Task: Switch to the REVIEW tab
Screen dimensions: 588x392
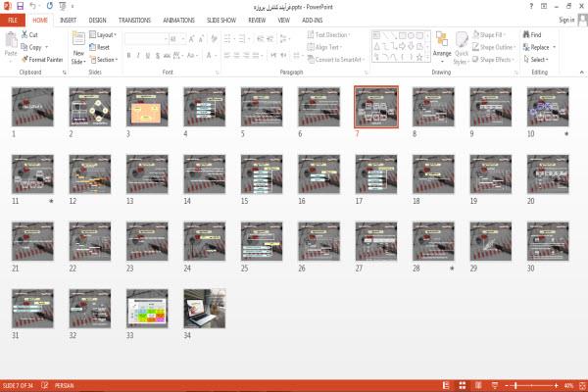Action: point(257,20)
